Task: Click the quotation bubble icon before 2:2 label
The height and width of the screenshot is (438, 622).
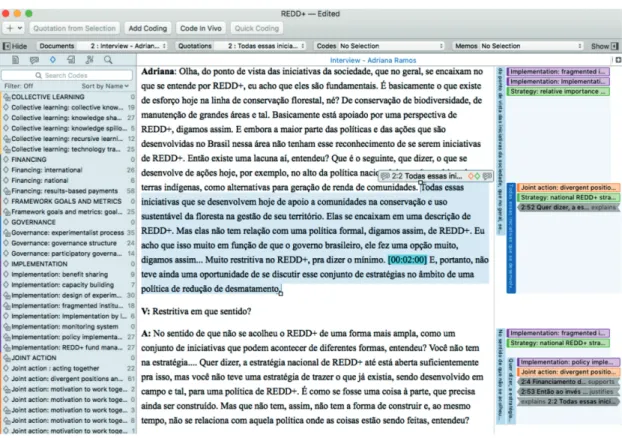Action: coord(385,176)
